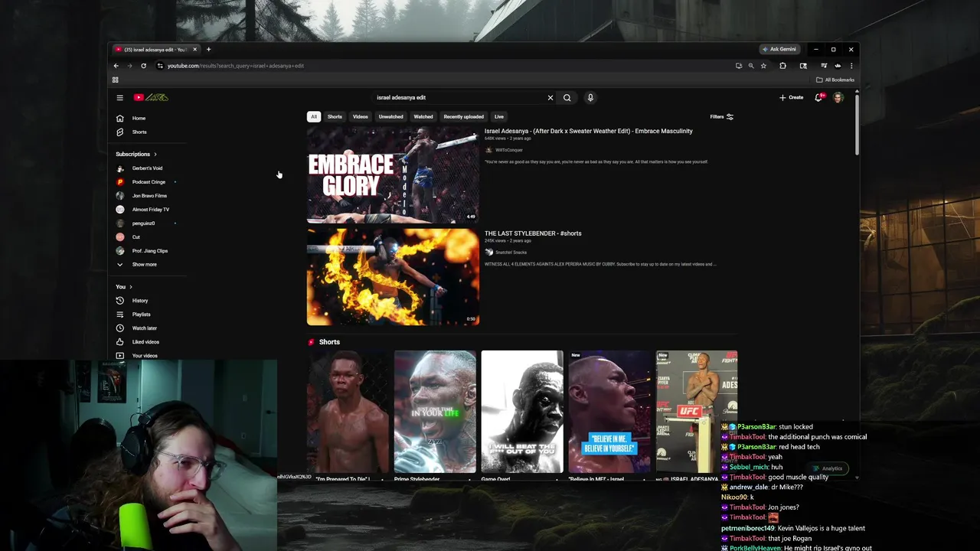
Task: Bookmark this page with the star icon
Action: click(763, 66)
